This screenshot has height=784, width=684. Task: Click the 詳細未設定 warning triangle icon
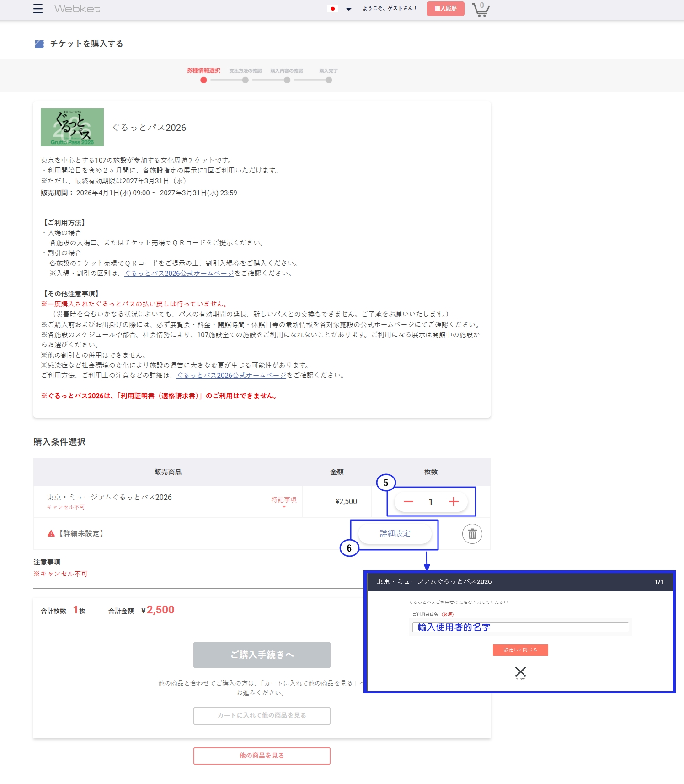tap(51, 533)
